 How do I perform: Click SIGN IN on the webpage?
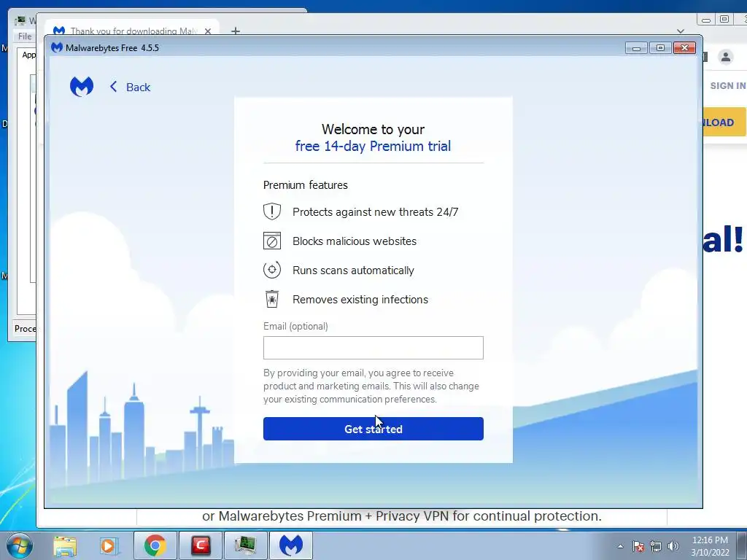point(728,86)
